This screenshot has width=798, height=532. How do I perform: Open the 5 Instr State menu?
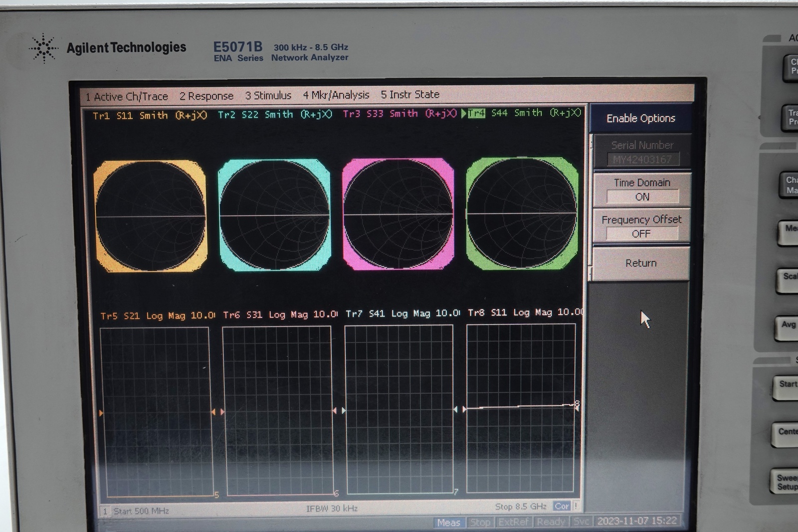pos(410,94)
